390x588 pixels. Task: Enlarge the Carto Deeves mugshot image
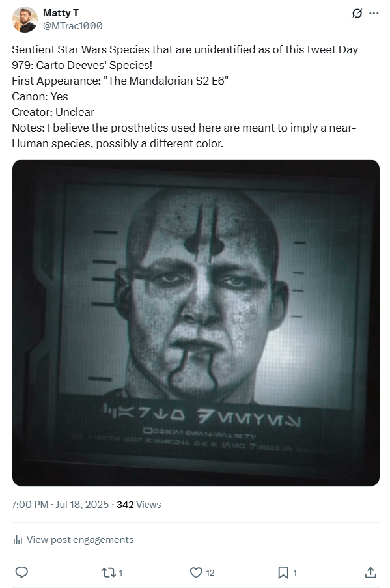pyautogui.click(x=196, y=323)
